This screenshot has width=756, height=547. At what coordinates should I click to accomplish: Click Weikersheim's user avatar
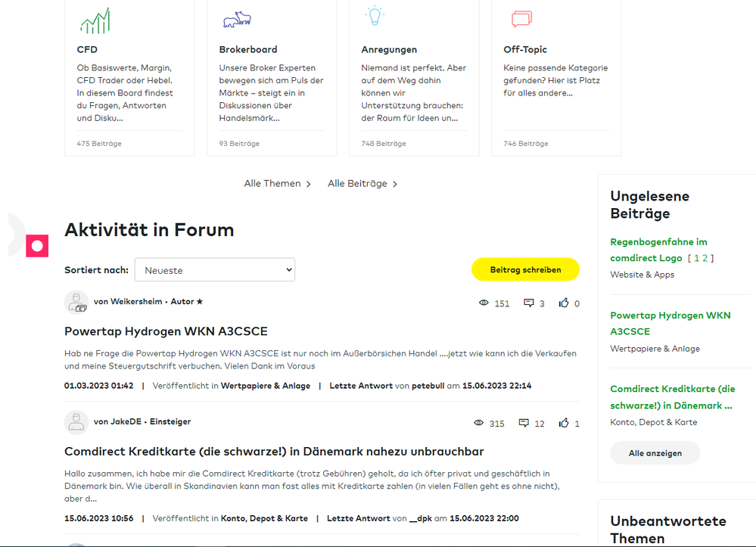(76, 302)
